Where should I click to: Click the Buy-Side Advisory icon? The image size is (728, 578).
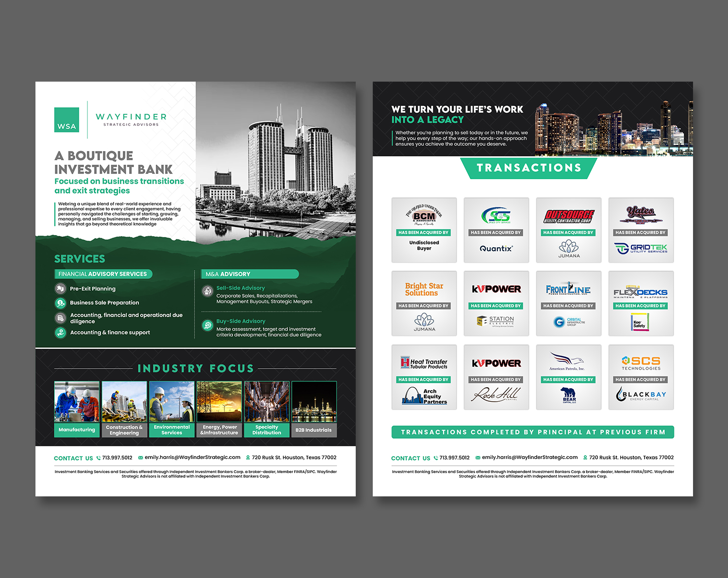coord(208,325)
